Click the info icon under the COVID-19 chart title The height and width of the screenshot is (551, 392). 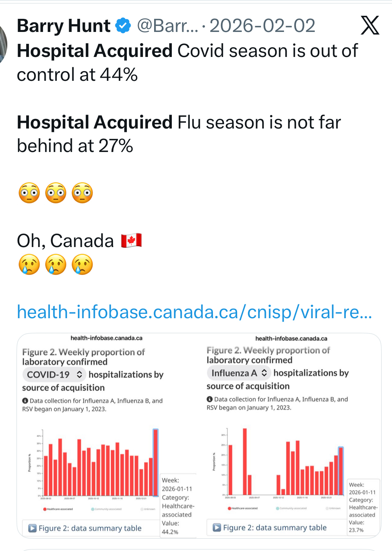25,401
